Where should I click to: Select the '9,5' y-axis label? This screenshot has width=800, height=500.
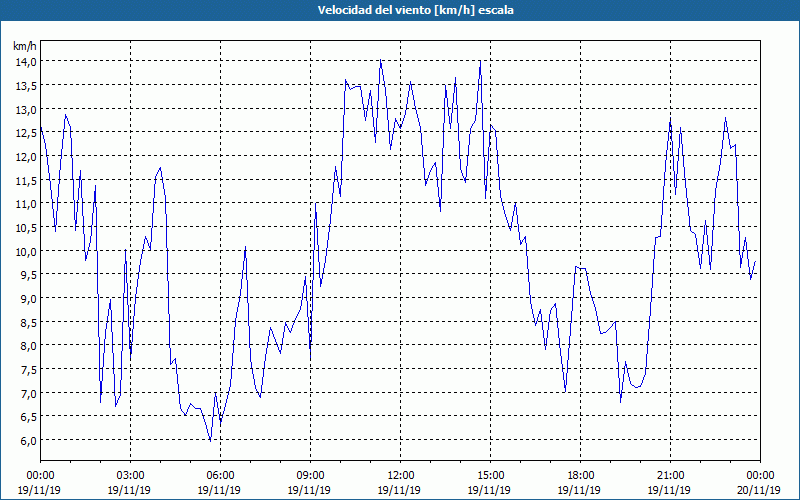click(x=29, y=275)
